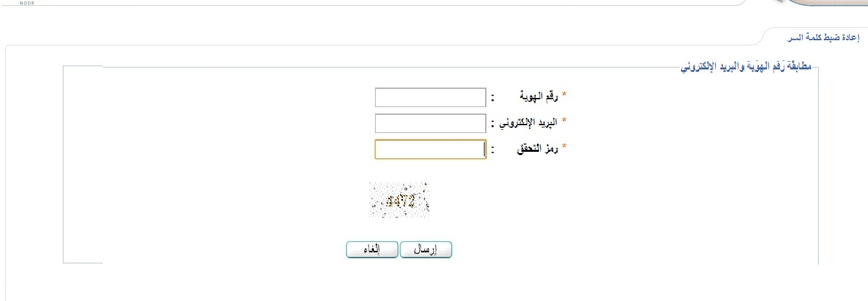Viewport: 868px width, 301px height.
Task: Click the digits inside the CAPTCHA picture
Action: (x=400, y=201)
